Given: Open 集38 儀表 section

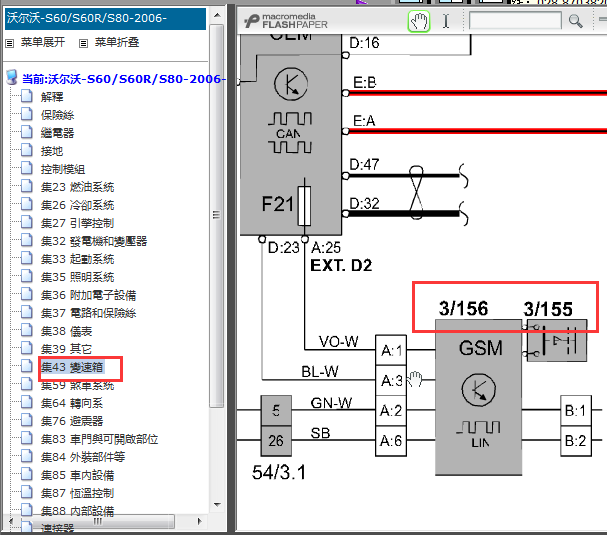Looking at the screenshot, I should coord(67,331).
